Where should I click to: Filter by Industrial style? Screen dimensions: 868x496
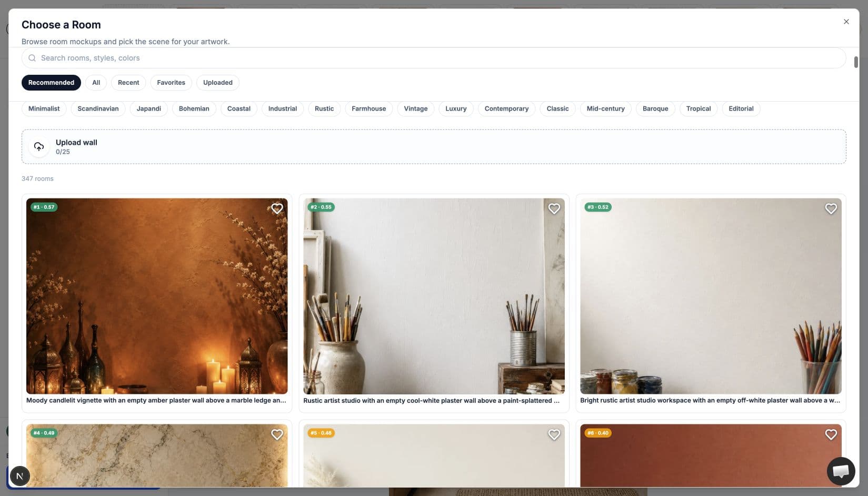tap(283, 109)
